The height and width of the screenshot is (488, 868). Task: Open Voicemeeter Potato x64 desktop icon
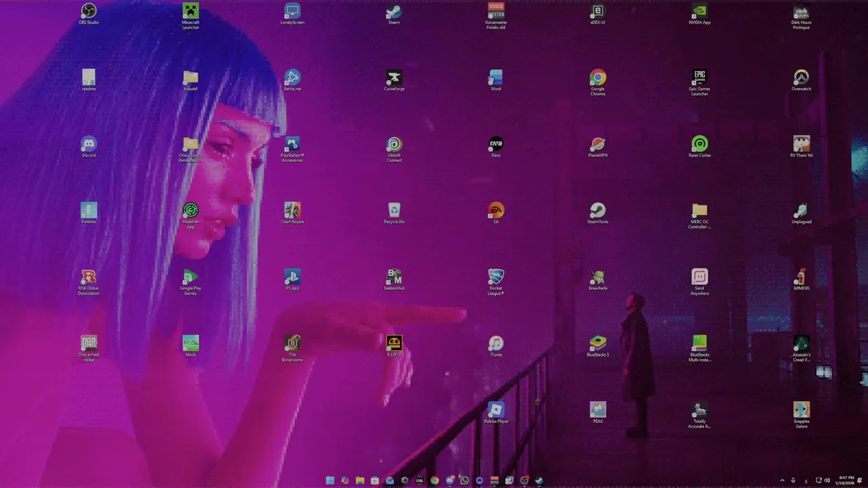click(496, 16)
